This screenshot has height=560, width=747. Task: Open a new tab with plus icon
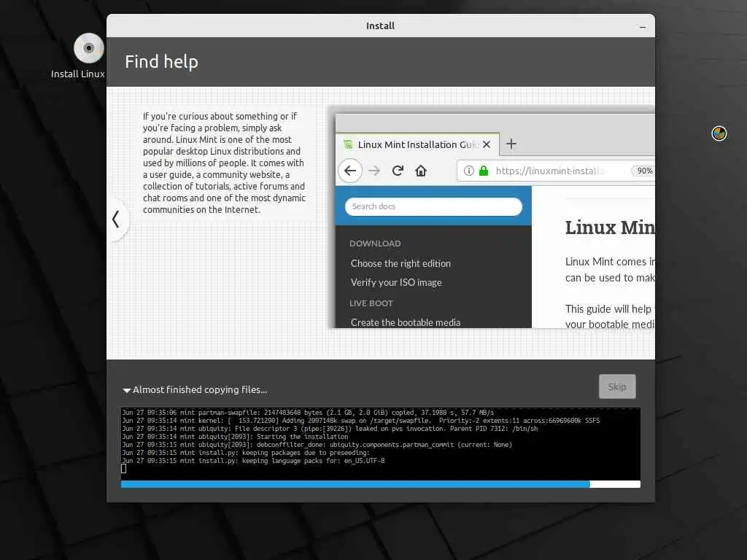click(x=511, y=144)
